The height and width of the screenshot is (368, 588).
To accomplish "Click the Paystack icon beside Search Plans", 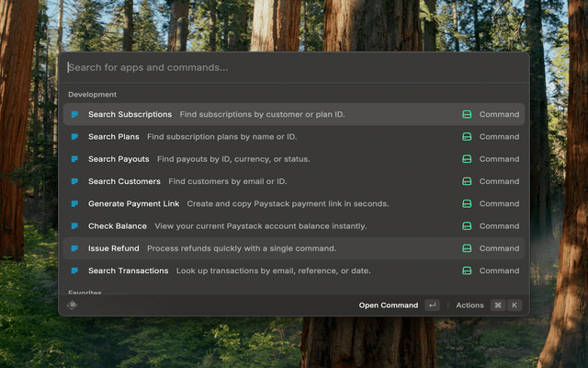I will [x=75, y=137].
